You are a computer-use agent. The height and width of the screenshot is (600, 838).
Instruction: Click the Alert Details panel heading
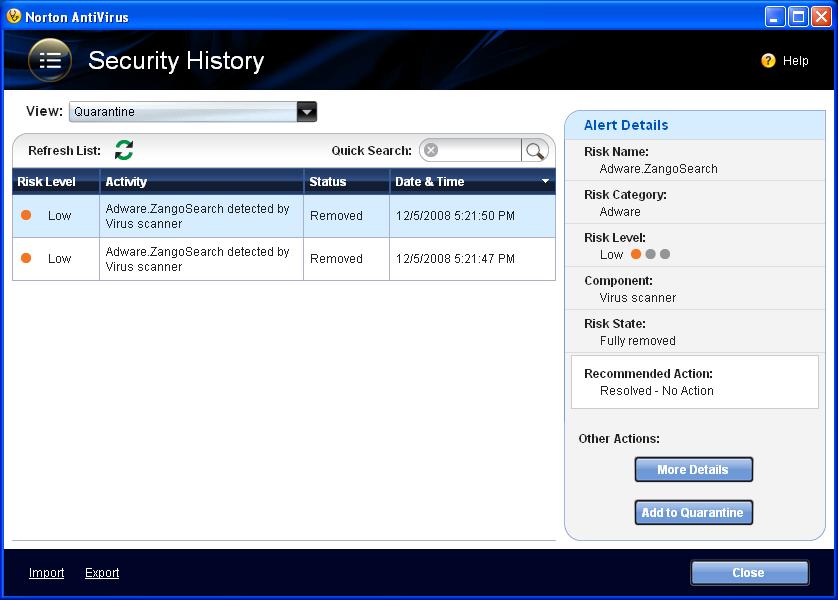pyautogui.click(x=626, y=125)
